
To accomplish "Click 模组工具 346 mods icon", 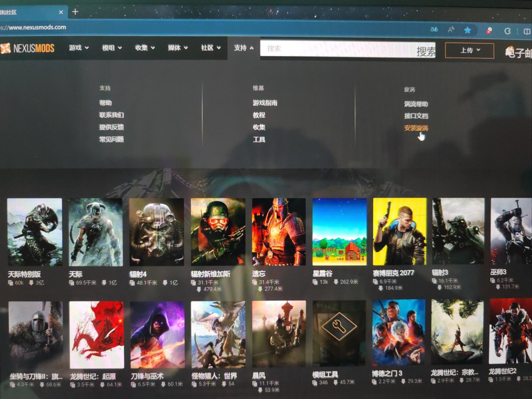I will pyautogui.click(x=315, y=383).
